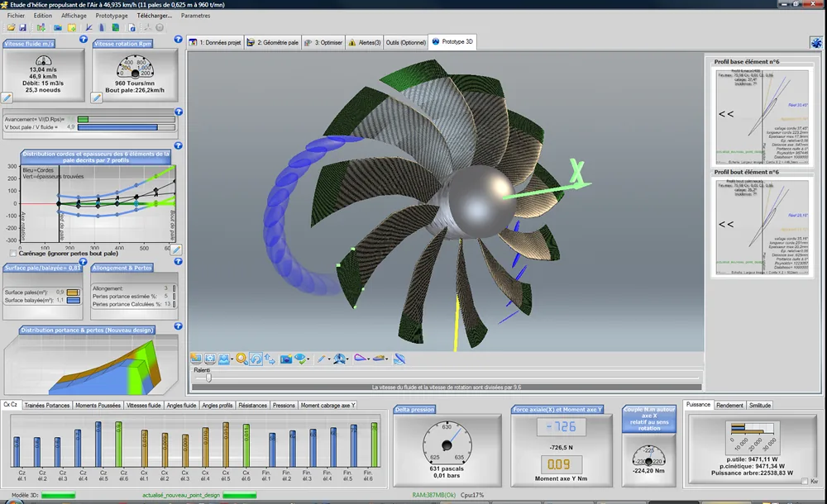This screenshot has width=827, height=504.
Task: Click the propeller icon at top right corner
Action: coord(816,43)
